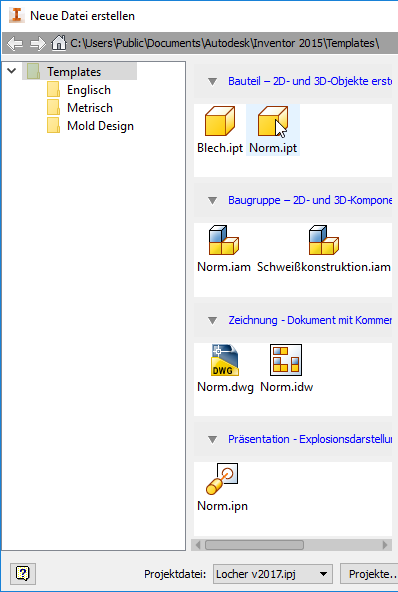The image size is (398, 592).
Task: Click the Templates root folder icon
Action: [33, 71]
